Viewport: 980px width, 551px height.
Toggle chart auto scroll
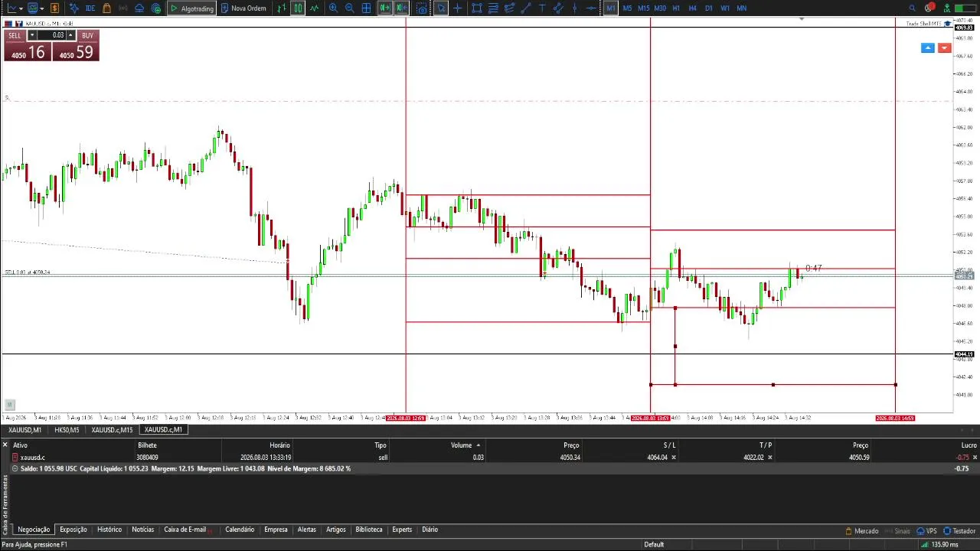[x=385, y=8]
